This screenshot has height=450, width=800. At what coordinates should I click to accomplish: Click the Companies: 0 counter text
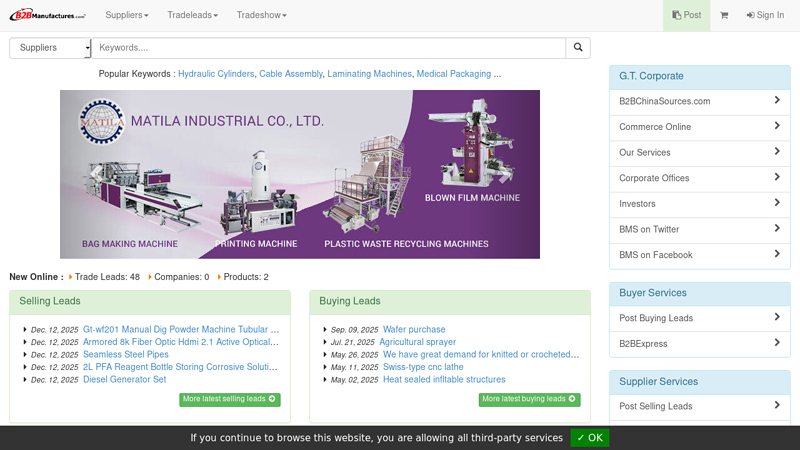182,277
